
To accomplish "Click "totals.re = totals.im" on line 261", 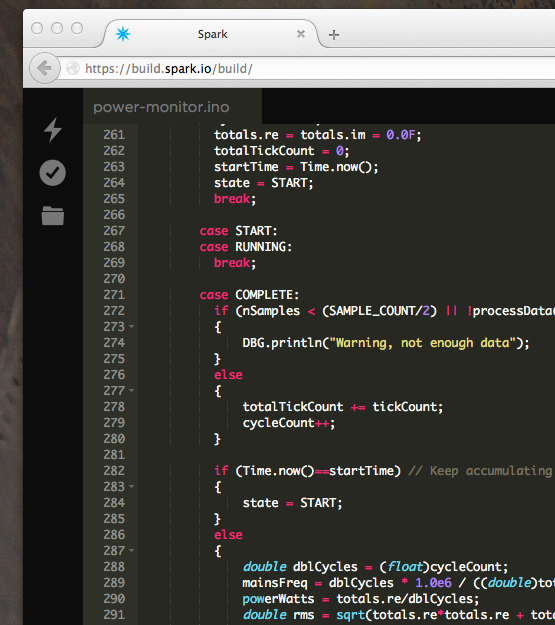I will [289, 135].
